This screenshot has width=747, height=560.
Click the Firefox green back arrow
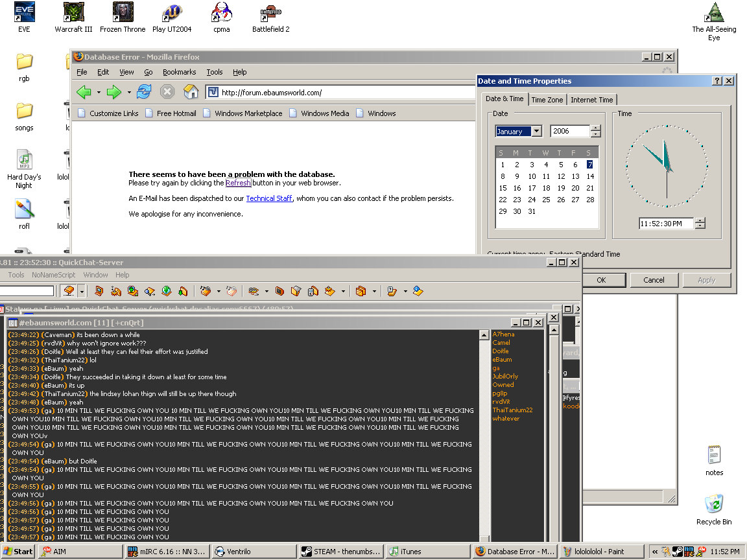(84, 92)
